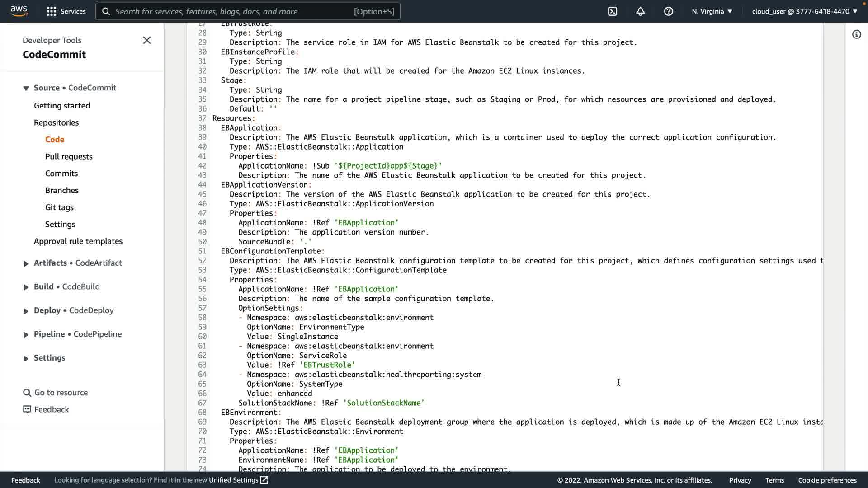
Task: Close the Developer Tools sidebar
Action: [147, 40]
